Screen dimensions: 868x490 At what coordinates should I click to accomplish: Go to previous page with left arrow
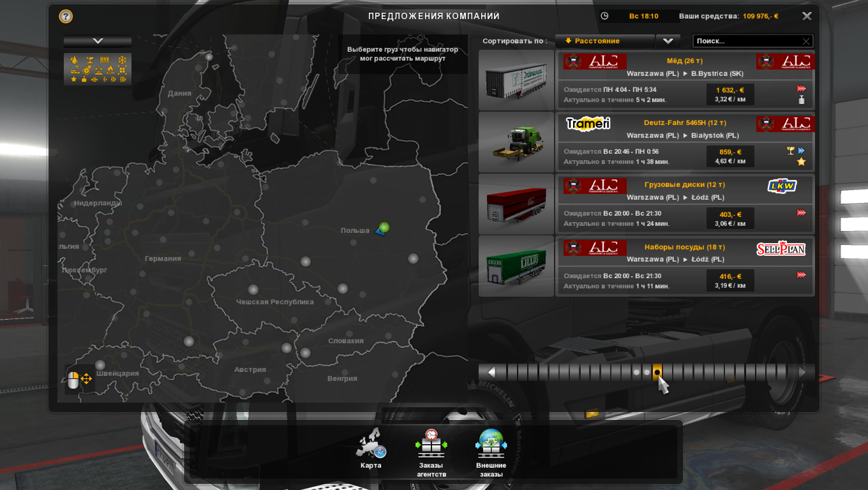click(491, 372)
